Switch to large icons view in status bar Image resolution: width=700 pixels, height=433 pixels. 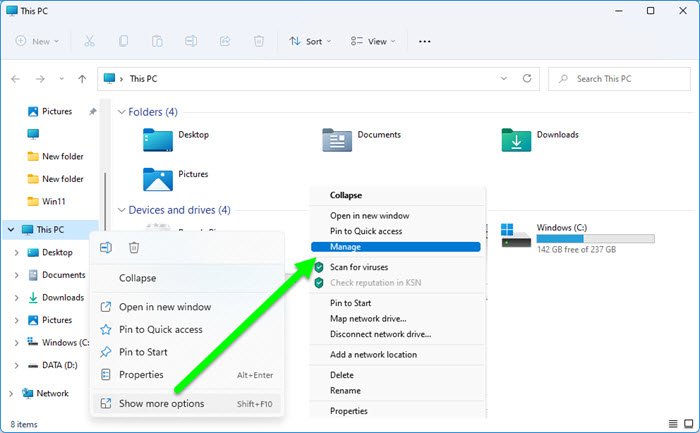689,424
